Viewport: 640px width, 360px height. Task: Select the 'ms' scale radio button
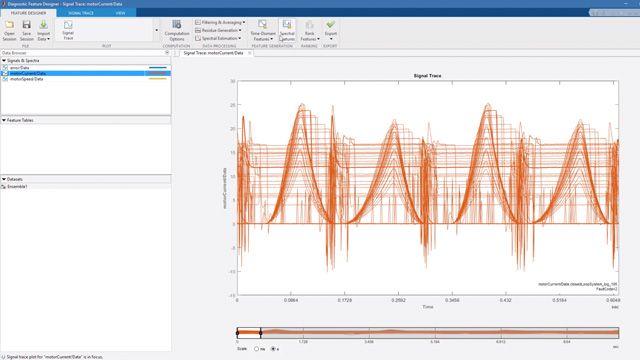pos(256,349)
